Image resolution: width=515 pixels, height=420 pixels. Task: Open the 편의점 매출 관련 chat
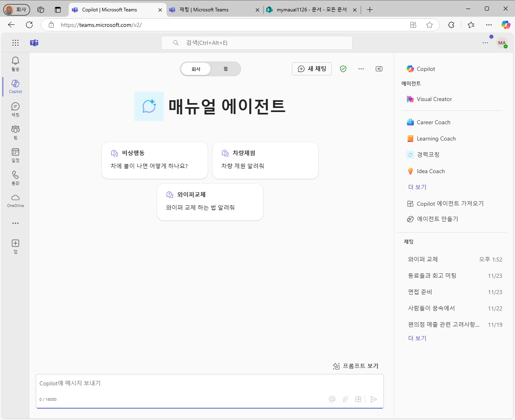point(455,325)
